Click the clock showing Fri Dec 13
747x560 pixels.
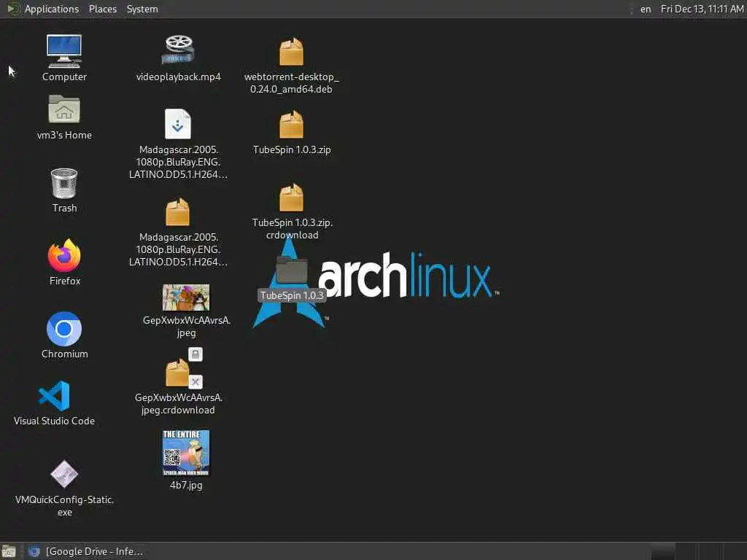click(702, 9)
